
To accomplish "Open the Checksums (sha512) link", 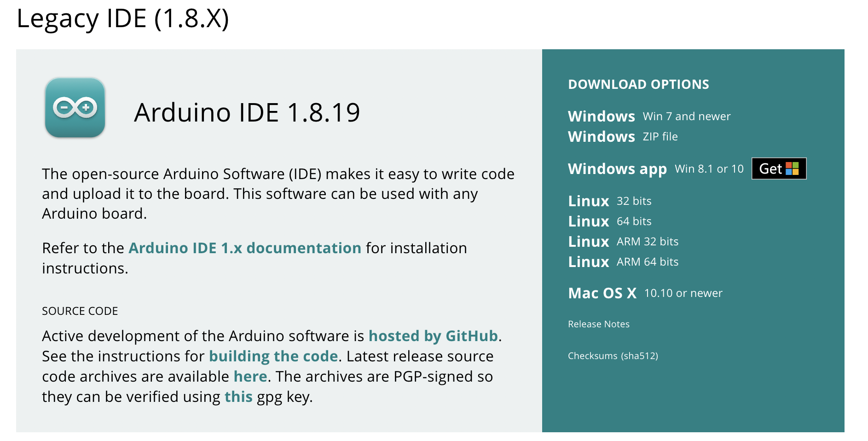I will click(613, 356).
